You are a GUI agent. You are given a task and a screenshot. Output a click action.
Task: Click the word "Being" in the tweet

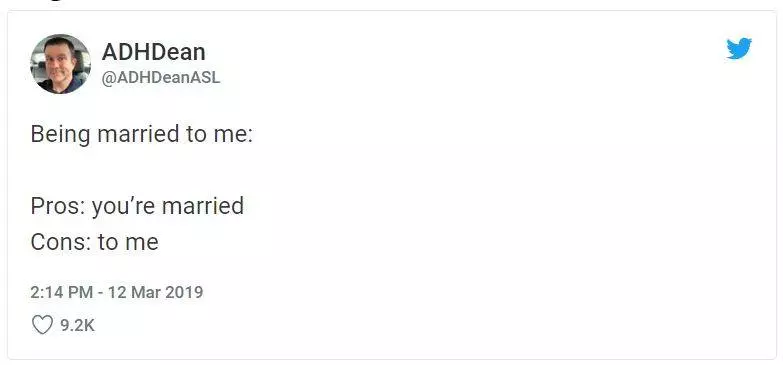tap(60, 135)
